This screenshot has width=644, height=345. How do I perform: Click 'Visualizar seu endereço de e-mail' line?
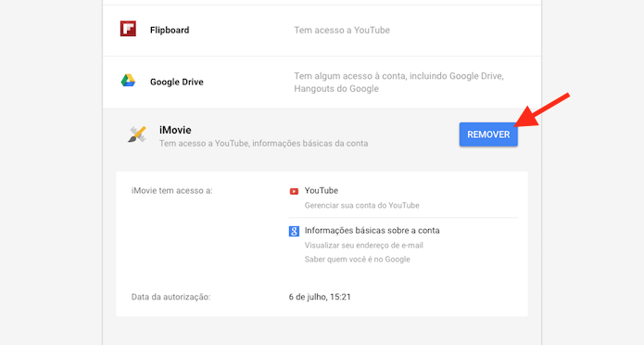(x=363, y=245)
